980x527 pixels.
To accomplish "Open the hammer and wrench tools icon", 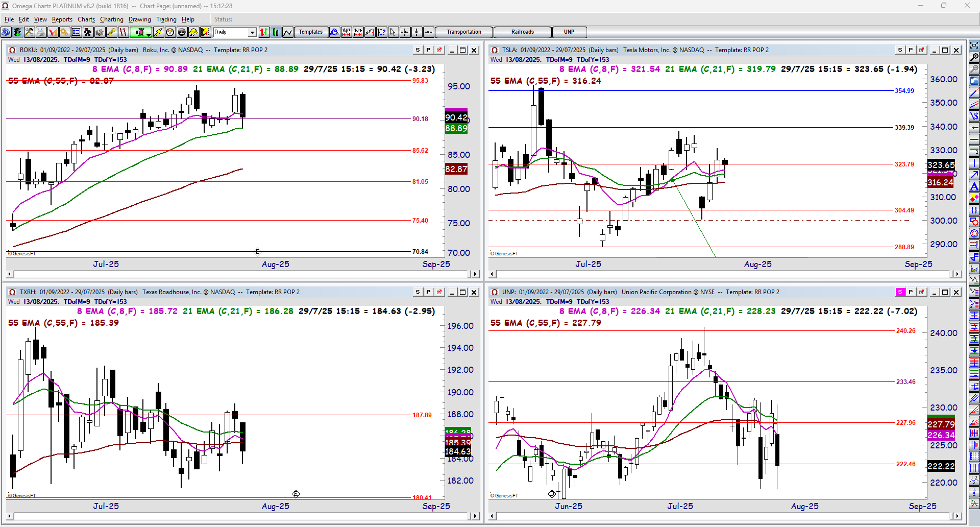I will (x=29, y=32).
